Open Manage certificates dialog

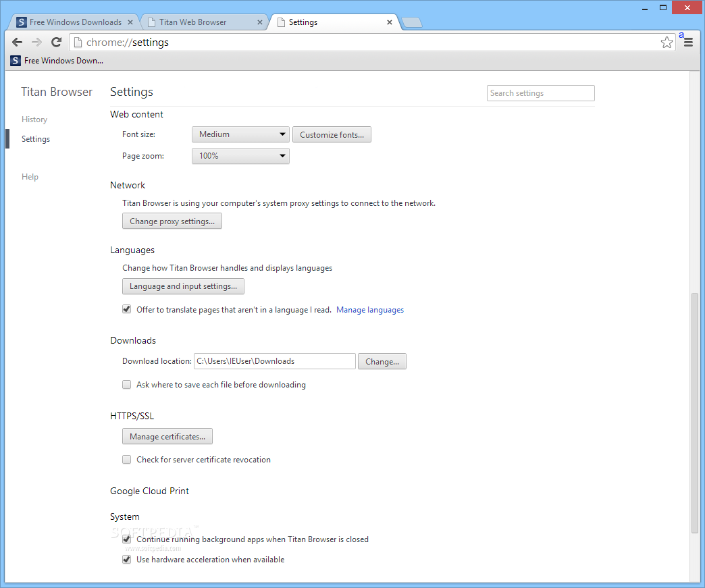tap(167, 437)
